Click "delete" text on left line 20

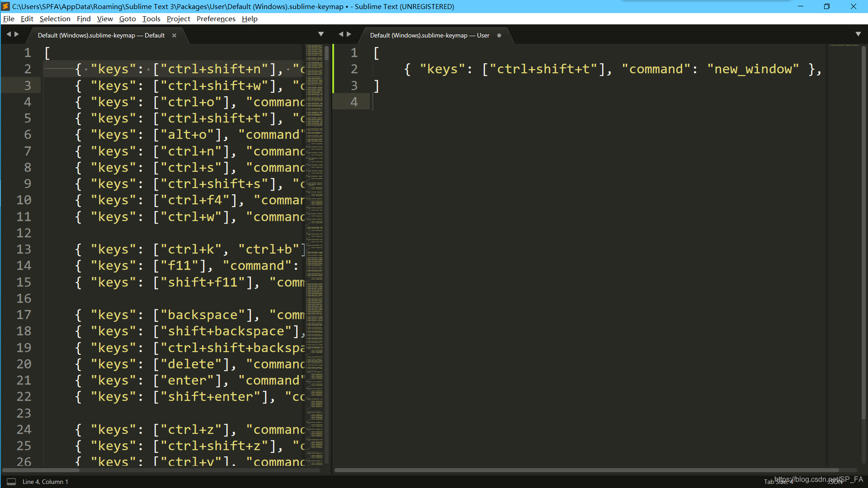pyautogui.click(x=191, y=364)
